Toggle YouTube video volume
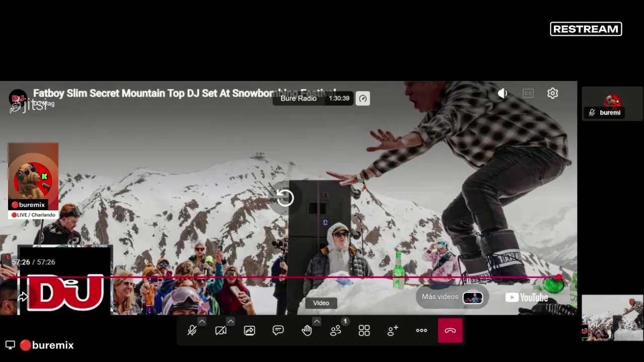The width and height of the screenshot is (644, 362). 503,94
